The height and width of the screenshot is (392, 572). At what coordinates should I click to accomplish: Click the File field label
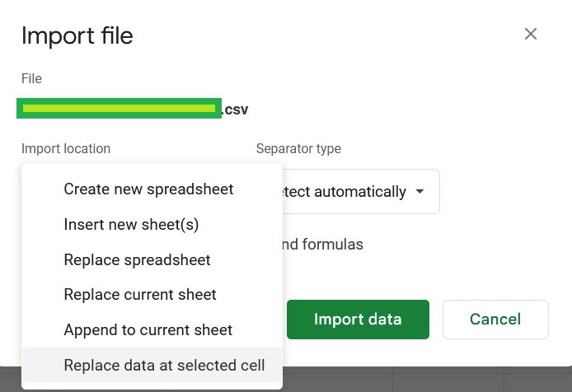pyautogui.click(x=32, y=78)
